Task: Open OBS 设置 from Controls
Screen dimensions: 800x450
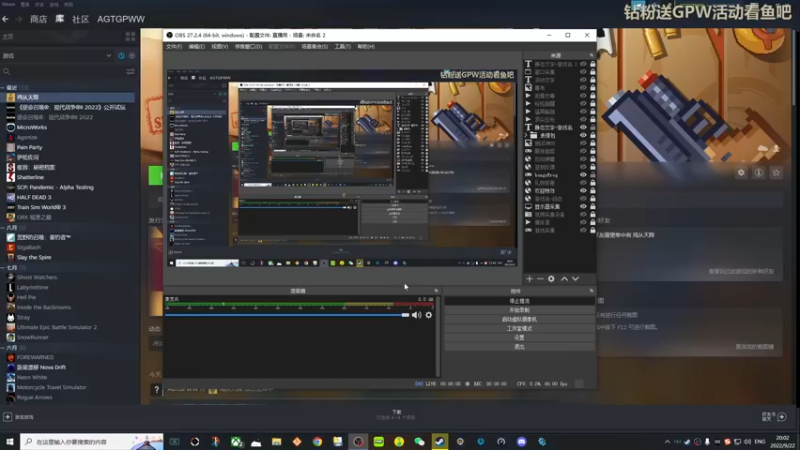Action: click(x=519, y=338)
